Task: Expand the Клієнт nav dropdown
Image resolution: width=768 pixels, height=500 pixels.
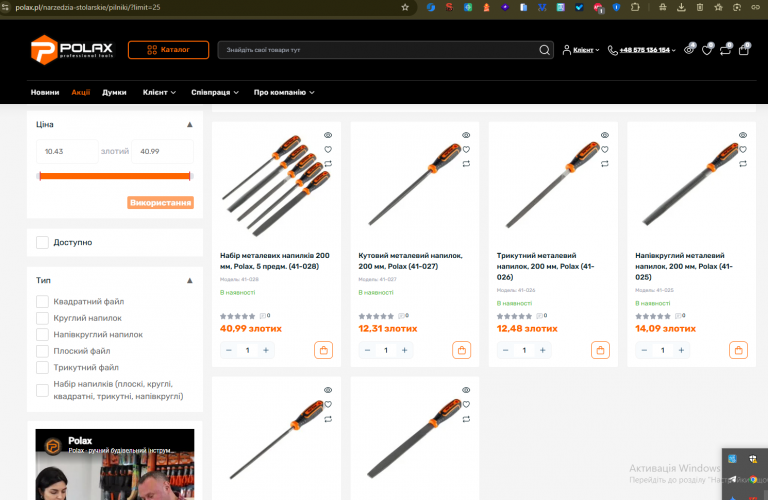Action: (x=159, y=92)
